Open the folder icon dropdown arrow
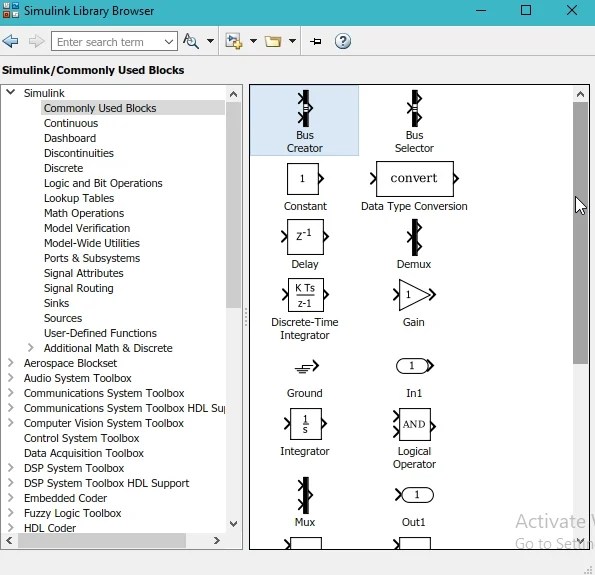 292,41
